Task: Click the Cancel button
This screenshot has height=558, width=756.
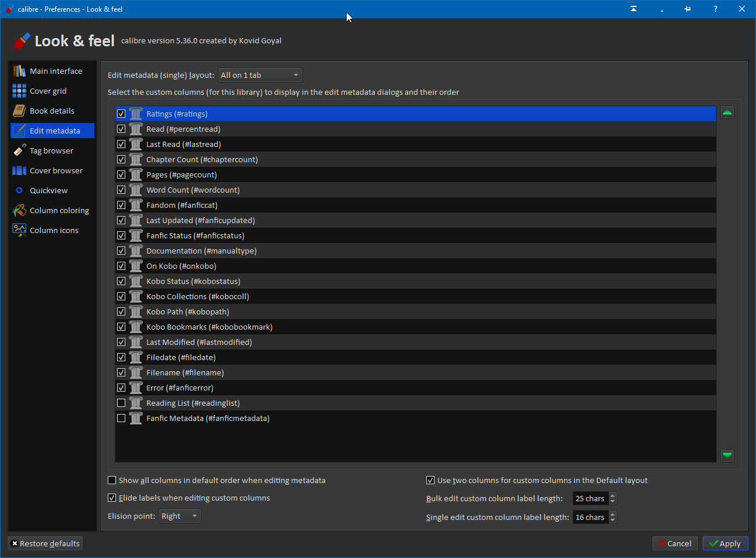Action: (675, 543)
